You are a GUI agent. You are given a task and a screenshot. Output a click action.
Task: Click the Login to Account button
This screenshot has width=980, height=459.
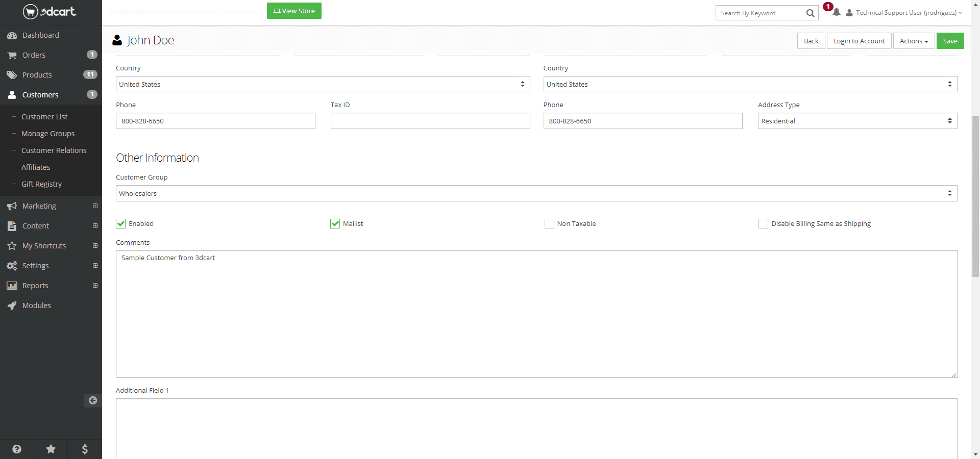coord(859,41)
